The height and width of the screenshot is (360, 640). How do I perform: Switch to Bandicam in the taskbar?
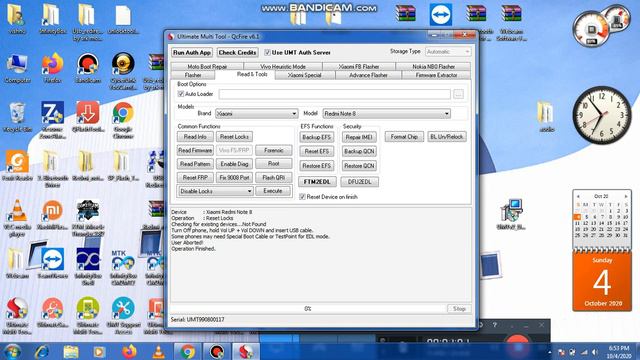click(x=217, y=351)
